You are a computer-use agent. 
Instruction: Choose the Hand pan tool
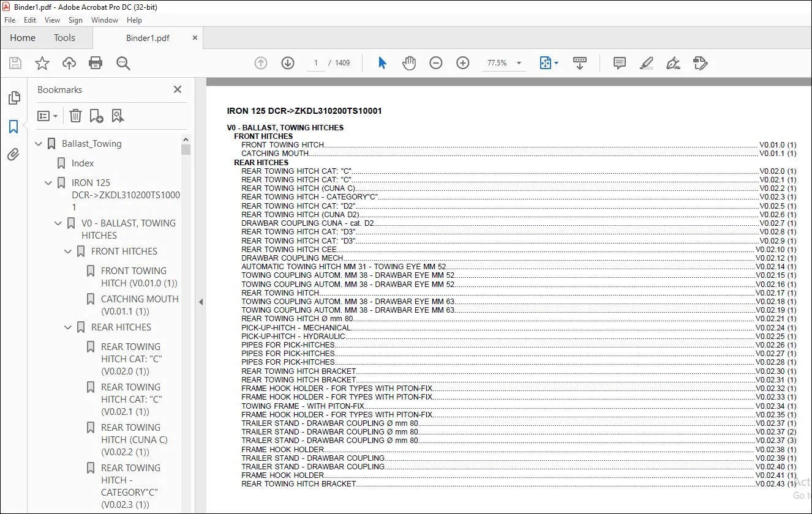[408, 63]
